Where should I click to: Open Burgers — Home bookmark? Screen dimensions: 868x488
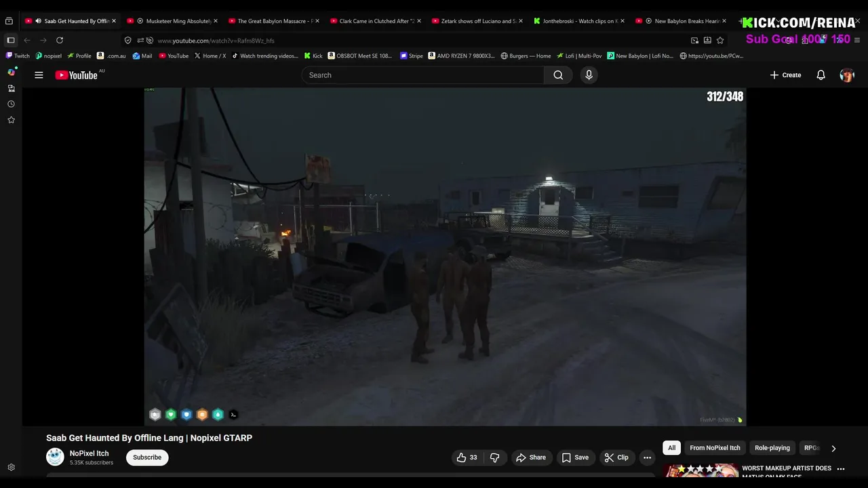coord(526,56)
